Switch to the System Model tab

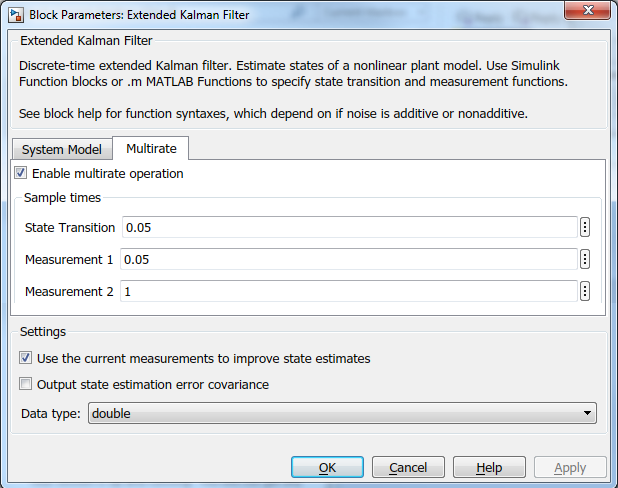point(62,150)
